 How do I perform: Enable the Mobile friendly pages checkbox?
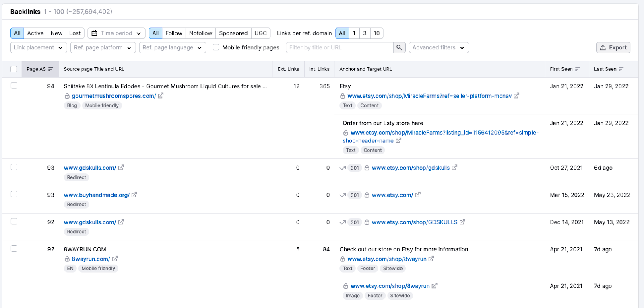[x=216, y=47]
